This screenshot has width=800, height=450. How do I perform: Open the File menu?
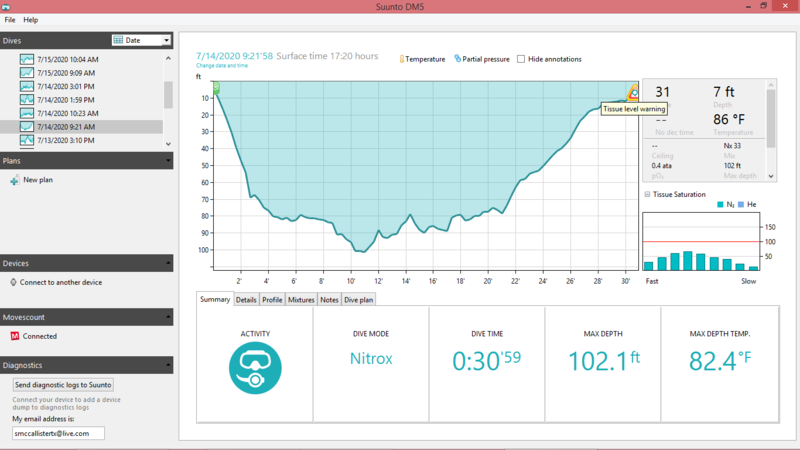coord(10,20)
